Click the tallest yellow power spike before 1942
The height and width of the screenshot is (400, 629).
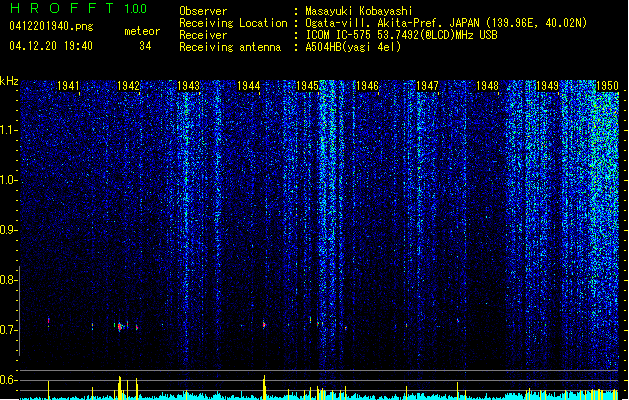tap(120, 387)
